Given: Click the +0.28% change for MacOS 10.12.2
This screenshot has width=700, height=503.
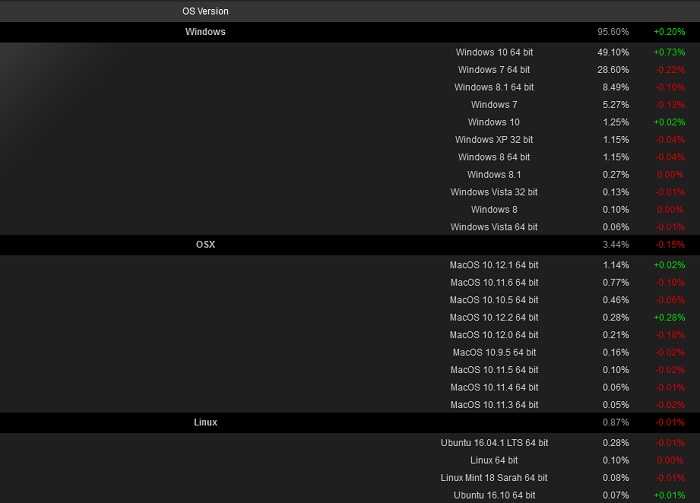Looking at the screenshot, I should pyautogui.click(x=669, y=317).
